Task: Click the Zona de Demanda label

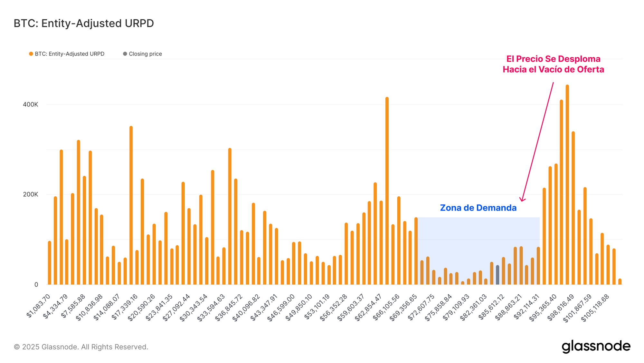Action: pos(478,208)
